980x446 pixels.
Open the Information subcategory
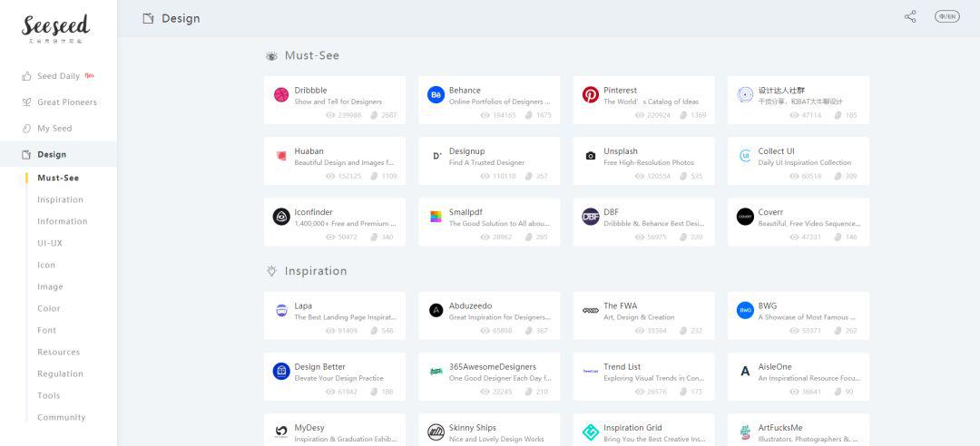point(63,221)
